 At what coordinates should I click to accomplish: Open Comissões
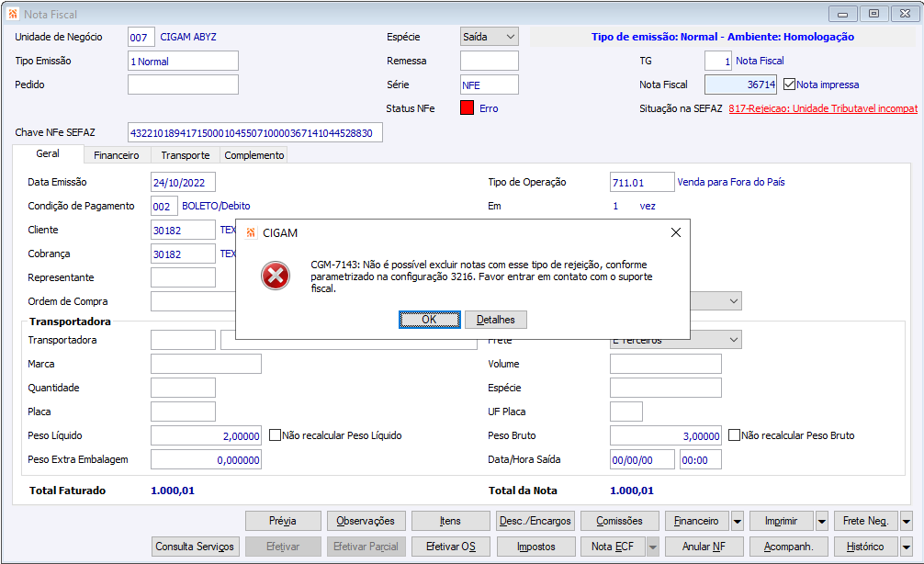(619, 521)
